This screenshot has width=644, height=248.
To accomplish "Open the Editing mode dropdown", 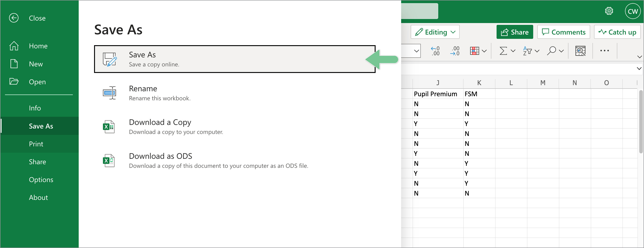I will click(x=435, y=32).
